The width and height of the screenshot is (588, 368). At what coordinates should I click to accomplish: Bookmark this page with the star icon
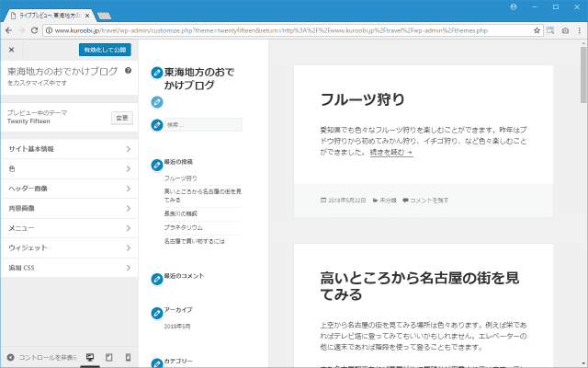coord(537,30)
